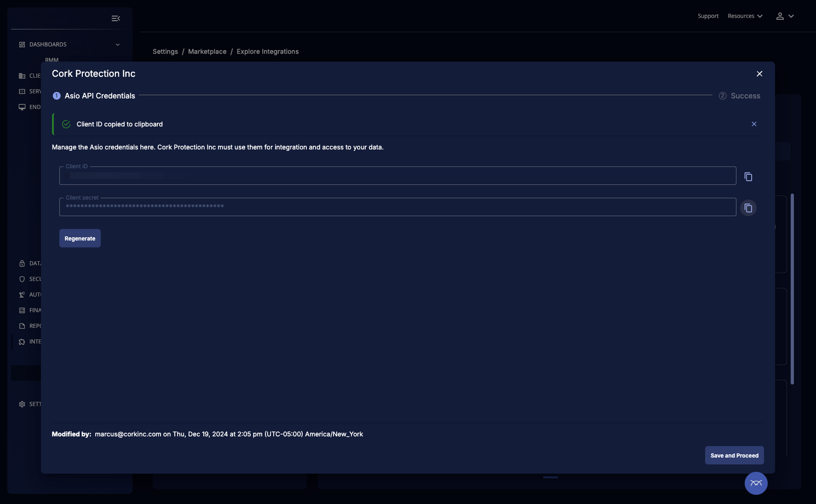Open the Dashboards grid icon in sidebar

22,45
